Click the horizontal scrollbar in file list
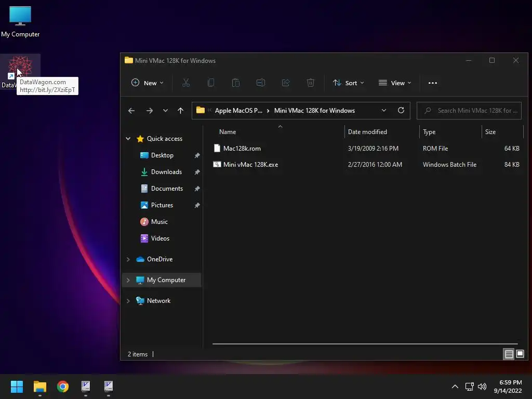 tap(365, 344)
